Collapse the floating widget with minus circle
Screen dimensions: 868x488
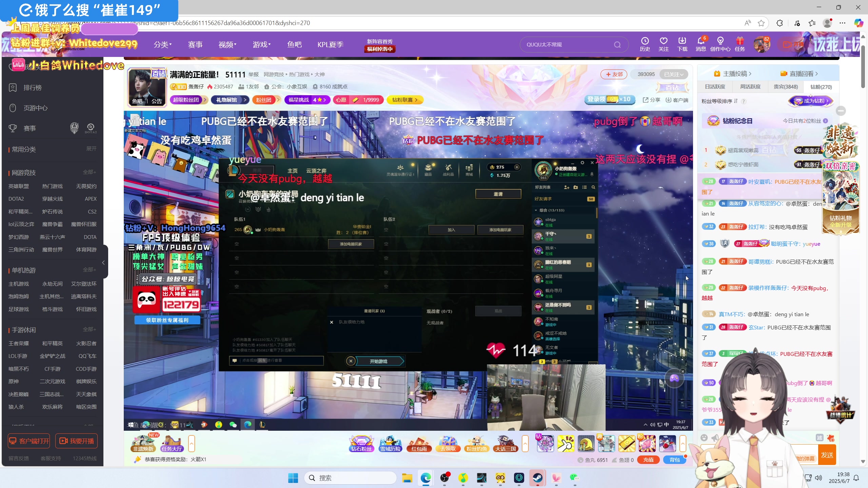(x=841, y=111)
